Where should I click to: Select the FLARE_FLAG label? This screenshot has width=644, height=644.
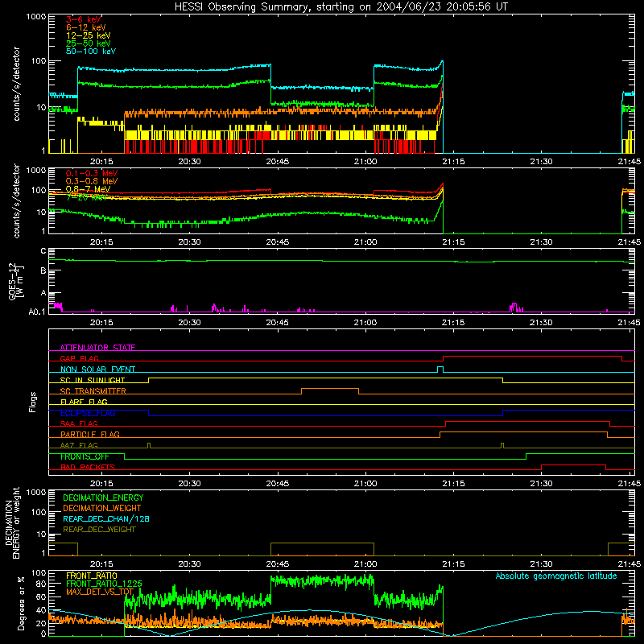(84, 402)
